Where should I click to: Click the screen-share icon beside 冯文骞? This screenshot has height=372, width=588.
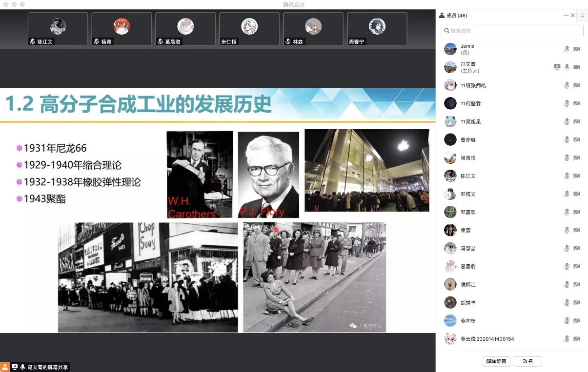click(557, 67)
